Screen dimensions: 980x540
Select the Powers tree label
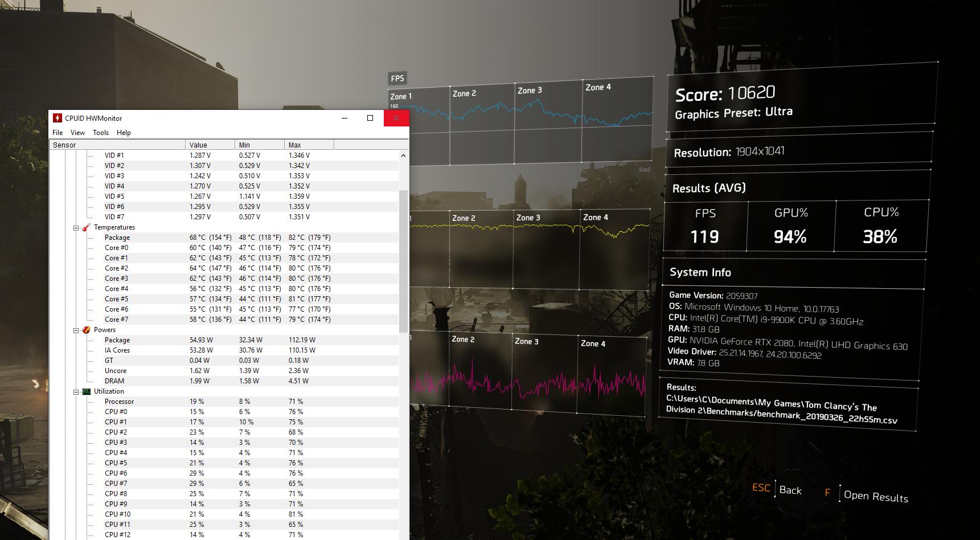tap(105, 330)
